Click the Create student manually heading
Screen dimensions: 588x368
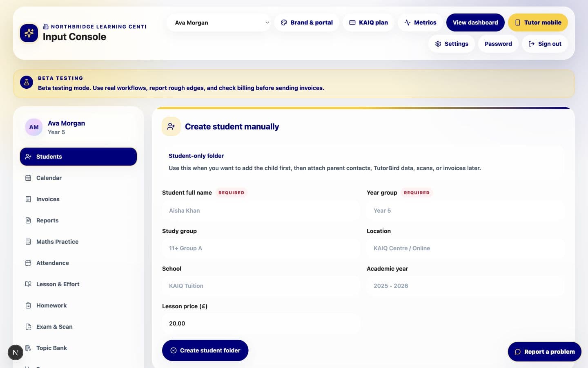tap(232, 127)
